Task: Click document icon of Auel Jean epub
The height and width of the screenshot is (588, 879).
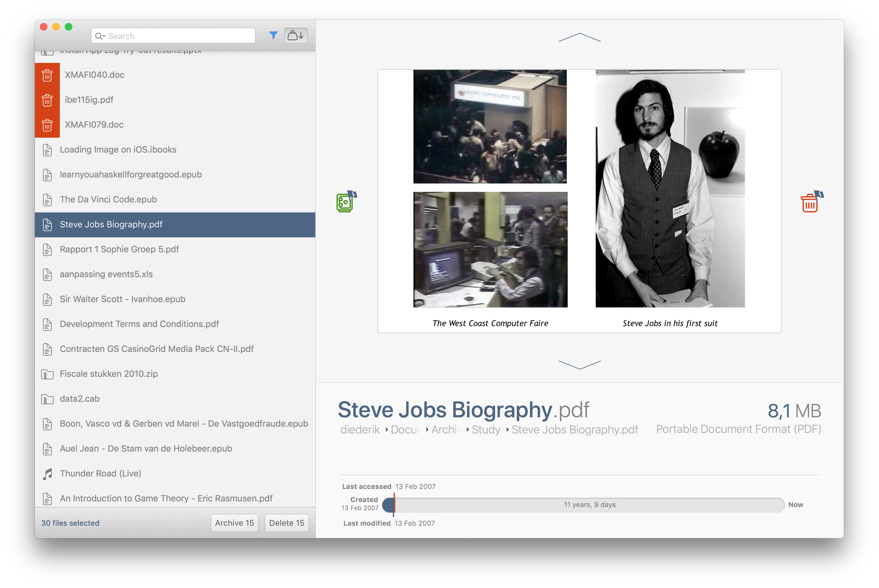Action: coord(47,449)
